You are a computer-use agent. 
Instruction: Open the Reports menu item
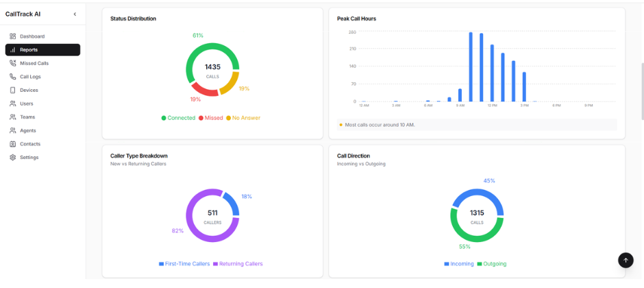(x=42, y=50)
